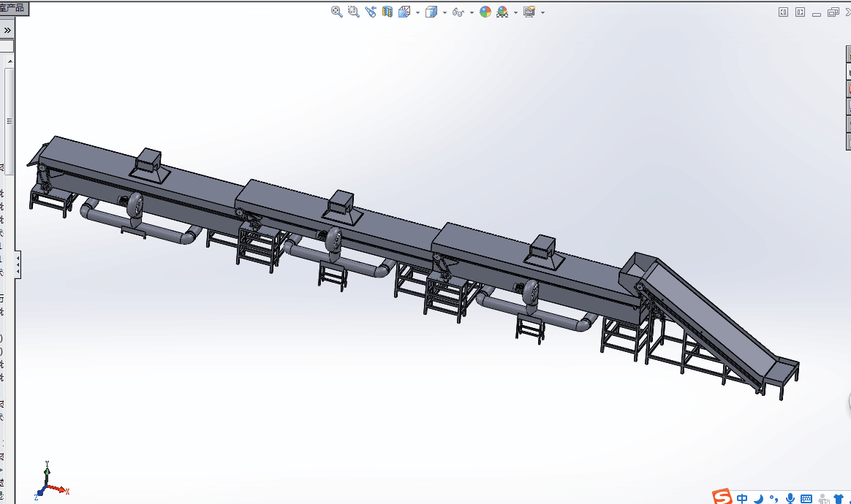
Task: Click the XYZ coordinate triad
Action: (52, 482)
